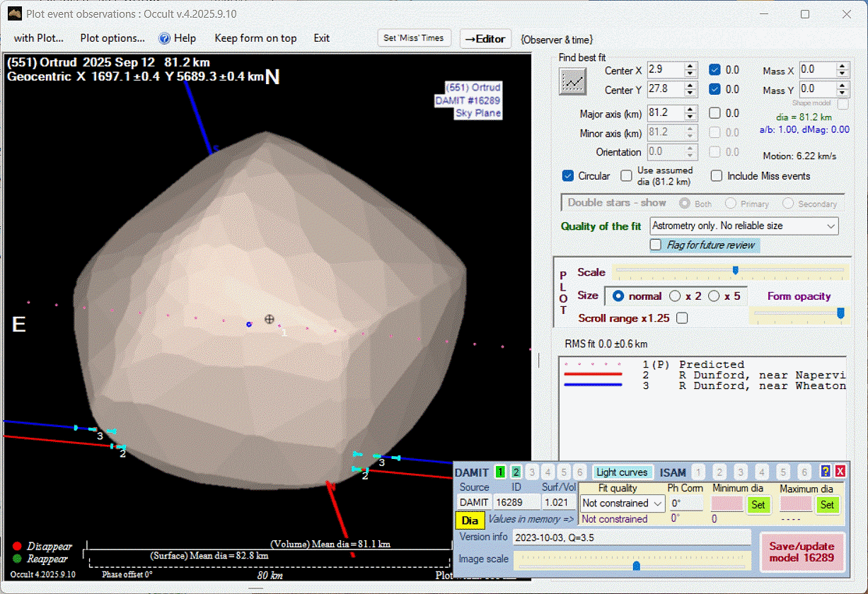Click the yellow Dia button

tap(470, 520)
